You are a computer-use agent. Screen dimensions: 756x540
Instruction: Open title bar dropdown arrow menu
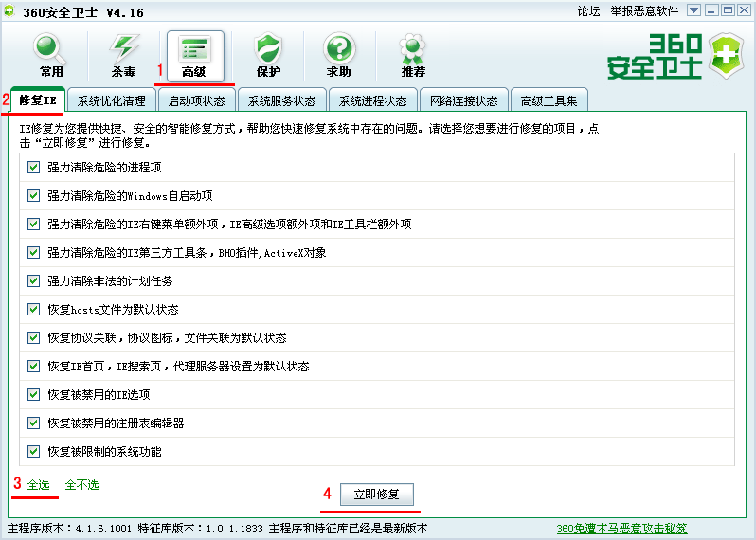pos(693,10)
